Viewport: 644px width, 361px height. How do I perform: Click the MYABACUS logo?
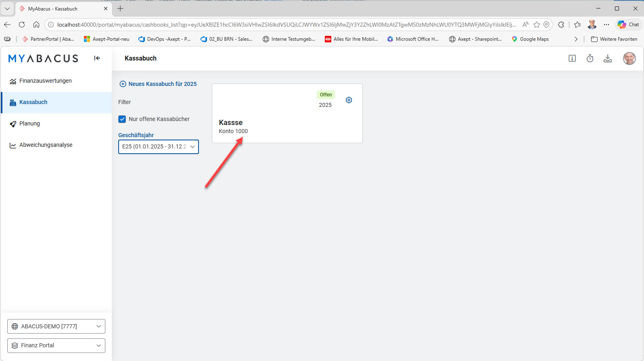pyautogui.click(x=44, y=58)
